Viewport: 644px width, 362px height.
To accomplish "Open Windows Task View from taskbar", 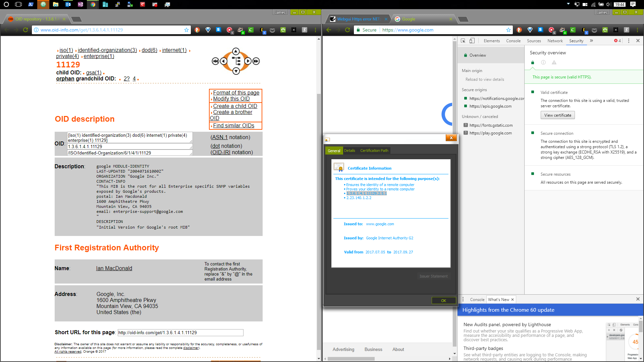I will pos(18,4).
